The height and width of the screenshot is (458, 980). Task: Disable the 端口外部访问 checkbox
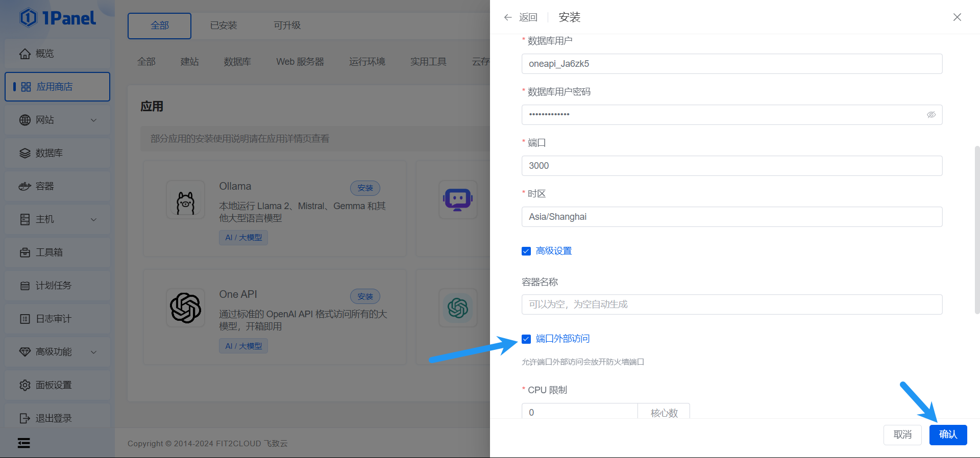click(526, 339)
